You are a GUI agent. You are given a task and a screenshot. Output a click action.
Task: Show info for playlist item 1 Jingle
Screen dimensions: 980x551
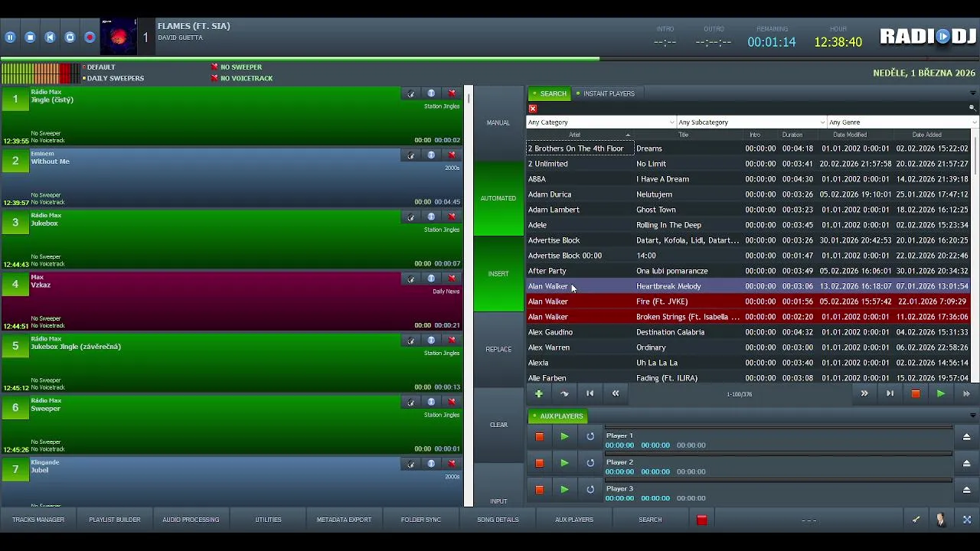[x=431, y=93]
